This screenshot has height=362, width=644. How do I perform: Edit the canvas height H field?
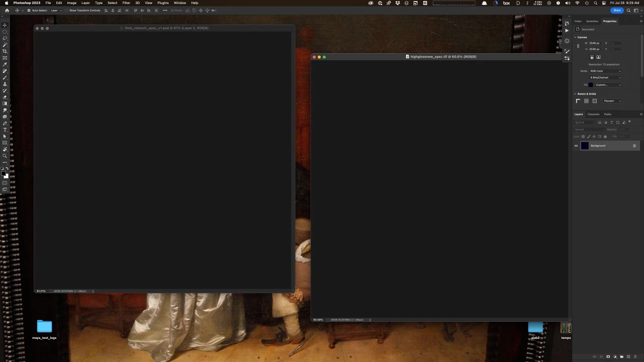(594, 49)
